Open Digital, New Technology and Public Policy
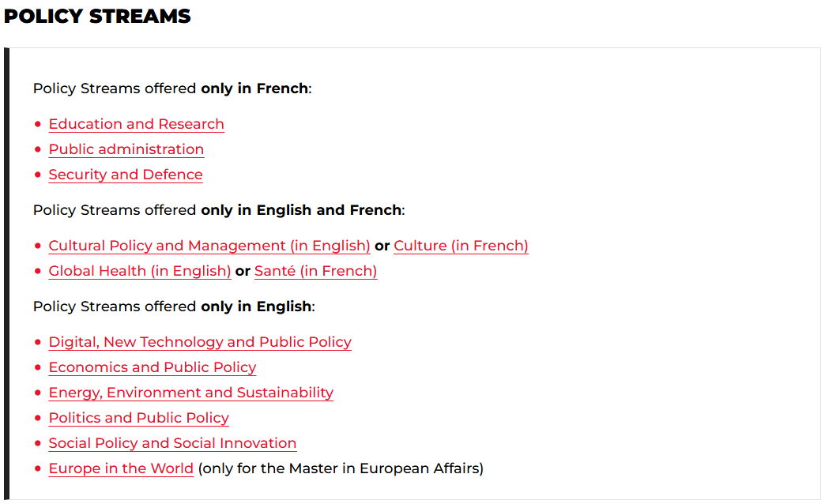This screenshot has width=825, height=504. point(200,342)
